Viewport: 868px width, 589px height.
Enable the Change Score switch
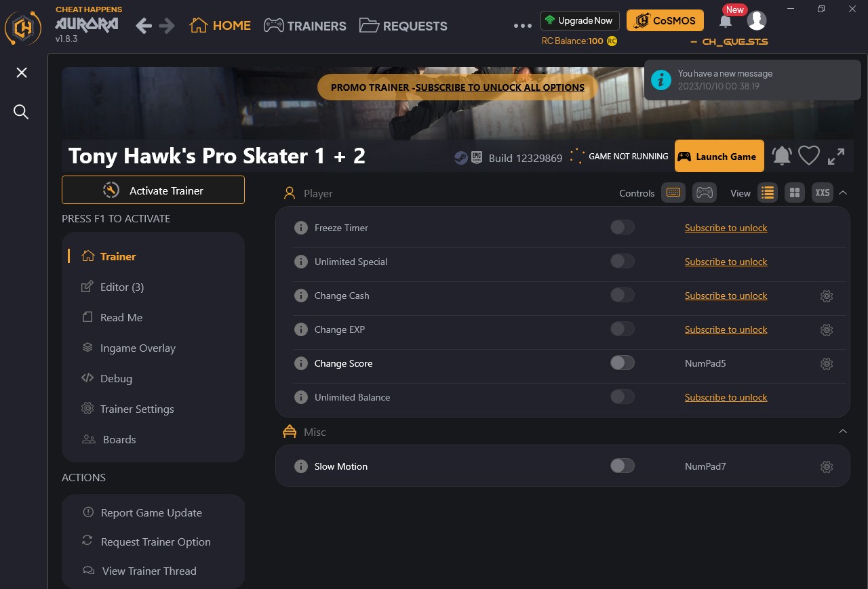pyautogui.click(x=623, y=363)
